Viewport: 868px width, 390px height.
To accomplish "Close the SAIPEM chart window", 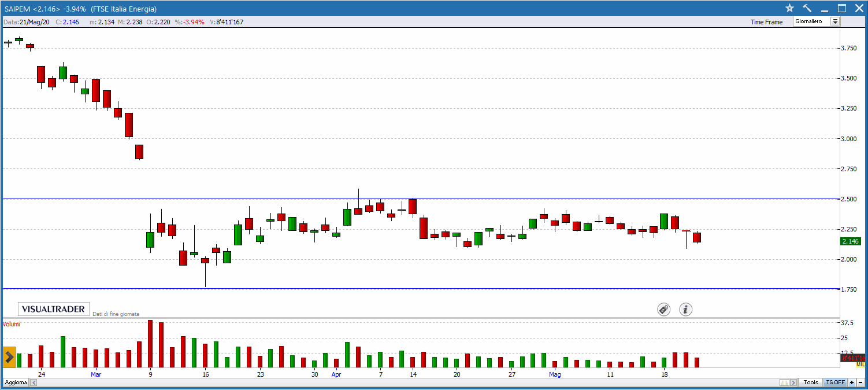I will 858,8.
